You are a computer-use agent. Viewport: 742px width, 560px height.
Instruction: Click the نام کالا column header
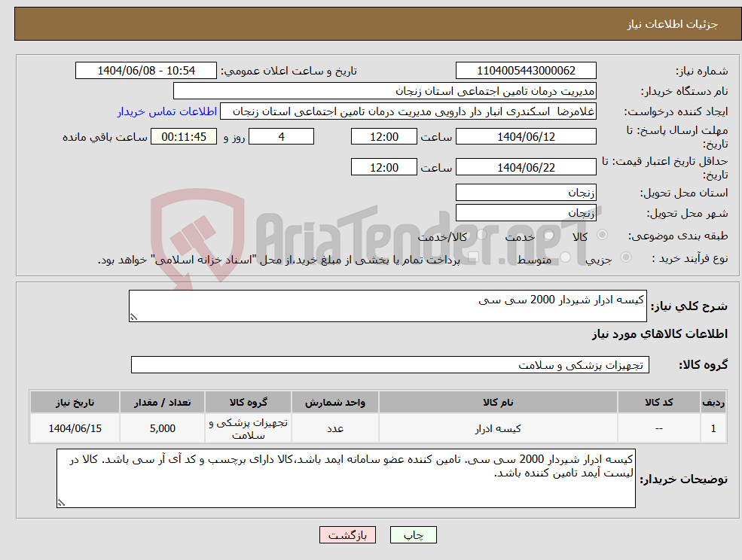click(498, 402)
